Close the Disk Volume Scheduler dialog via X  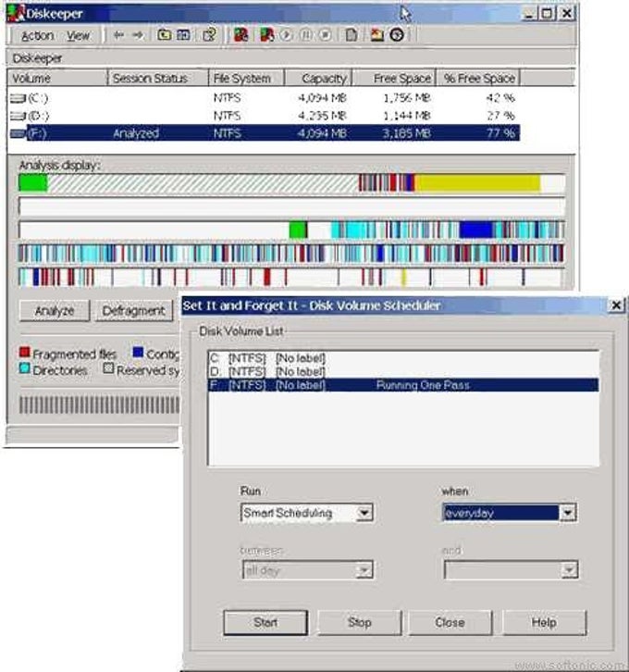coord(616,305)
